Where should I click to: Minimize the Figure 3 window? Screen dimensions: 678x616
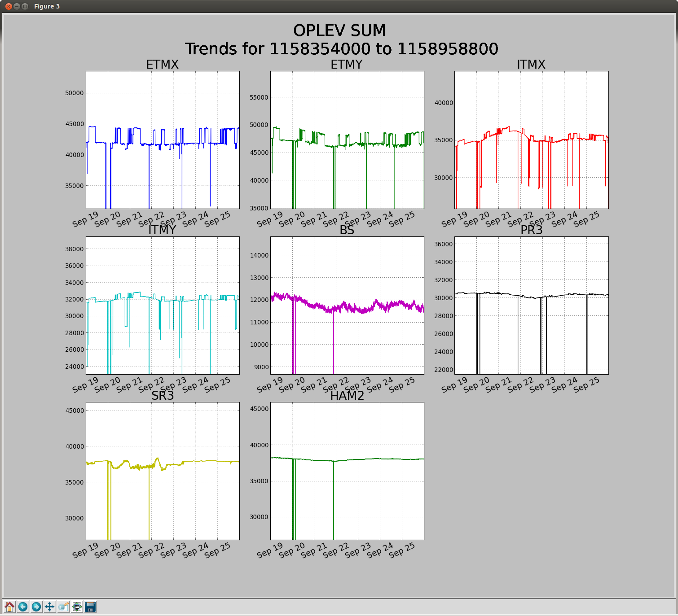pyautogui.click(x=17, y=6)
